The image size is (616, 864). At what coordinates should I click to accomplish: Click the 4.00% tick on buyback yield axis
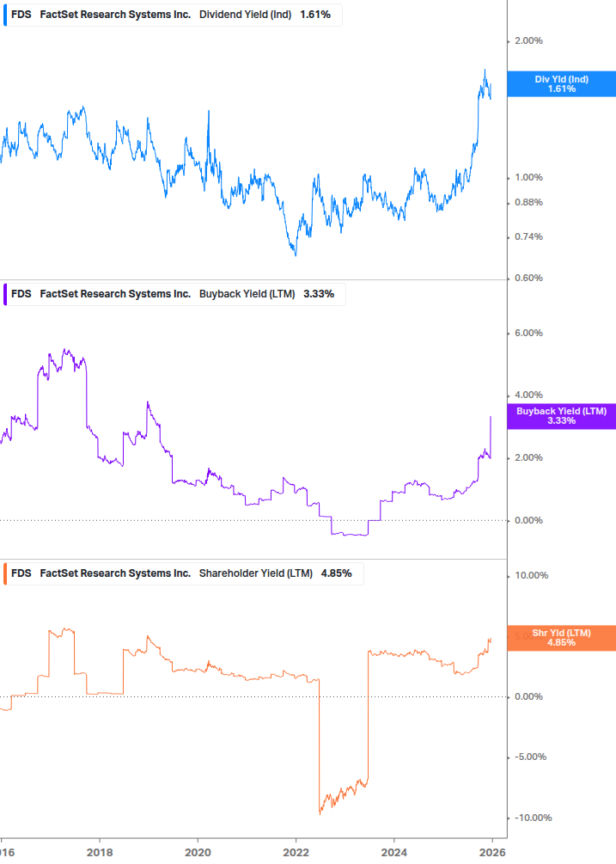(x=528, y=395)
